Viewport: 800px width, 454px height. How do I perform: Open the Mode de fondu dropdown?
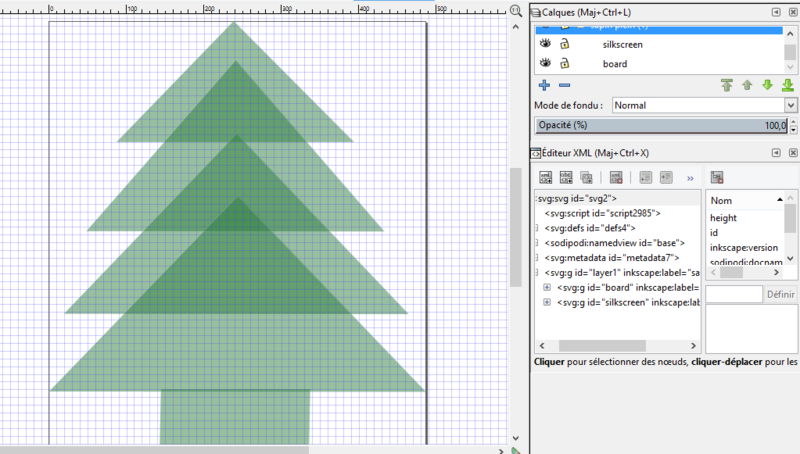pyautogui.click(x=704, y=105)
